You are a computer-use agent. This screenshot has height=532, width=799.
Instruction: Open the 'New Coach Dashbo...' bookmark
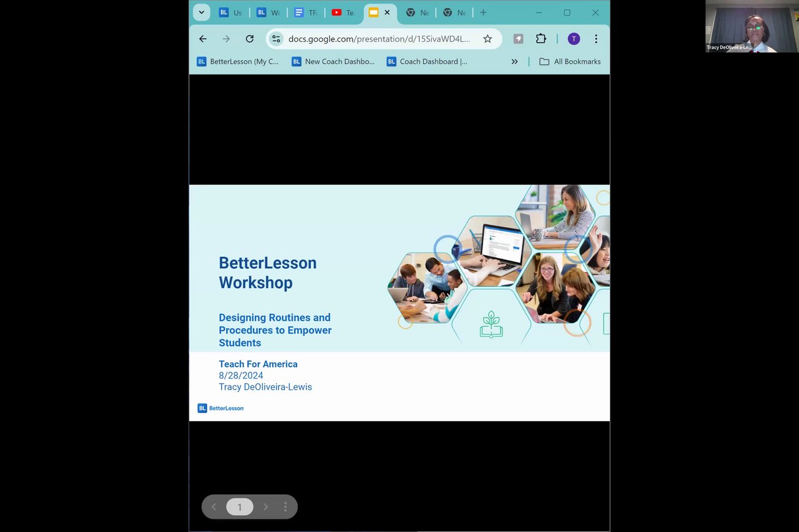pyautogui.click(x=333, y=62)
